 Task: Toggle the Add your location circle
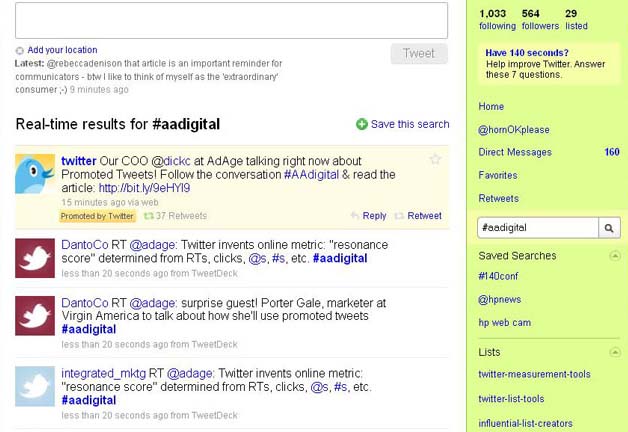[19, 50]
